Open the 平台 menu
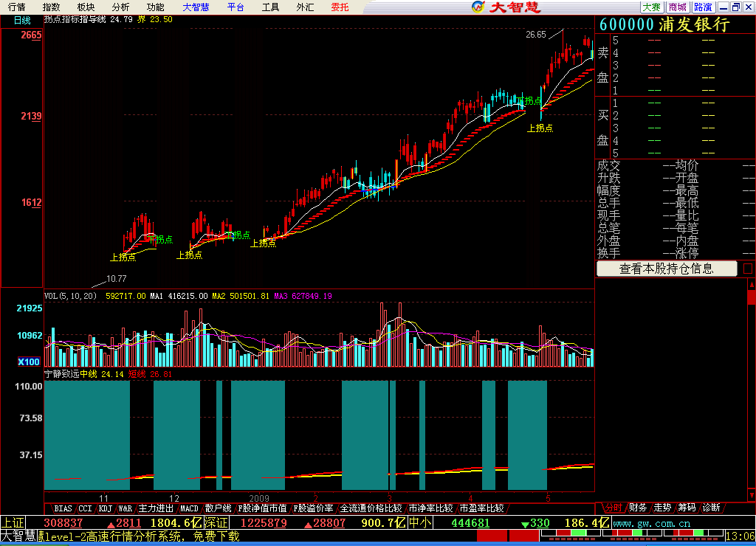 click(236, 7)
